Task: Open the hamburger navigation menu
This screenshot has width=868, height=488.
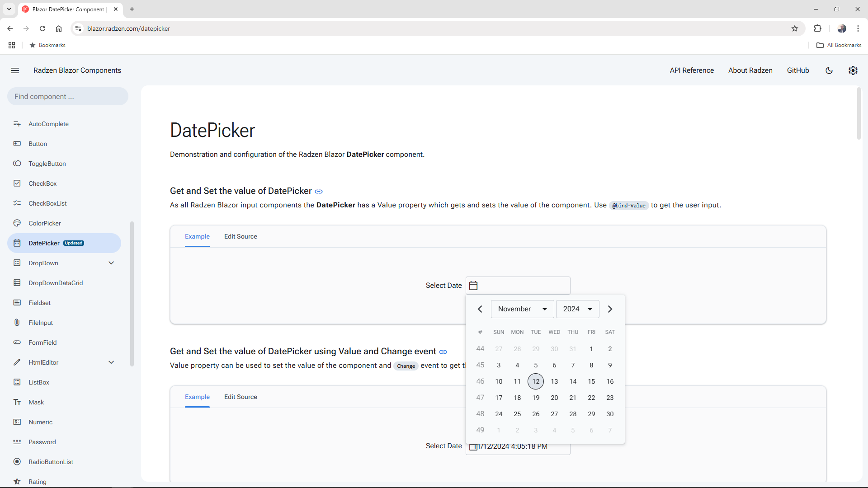Action: (x=15, y=70)
